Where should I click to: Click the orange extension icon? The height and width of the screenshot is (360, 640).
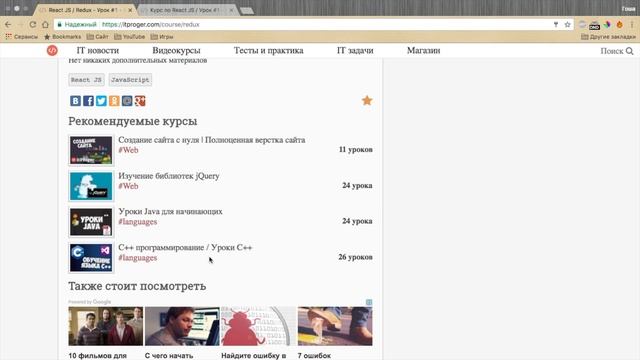[620, 24]
